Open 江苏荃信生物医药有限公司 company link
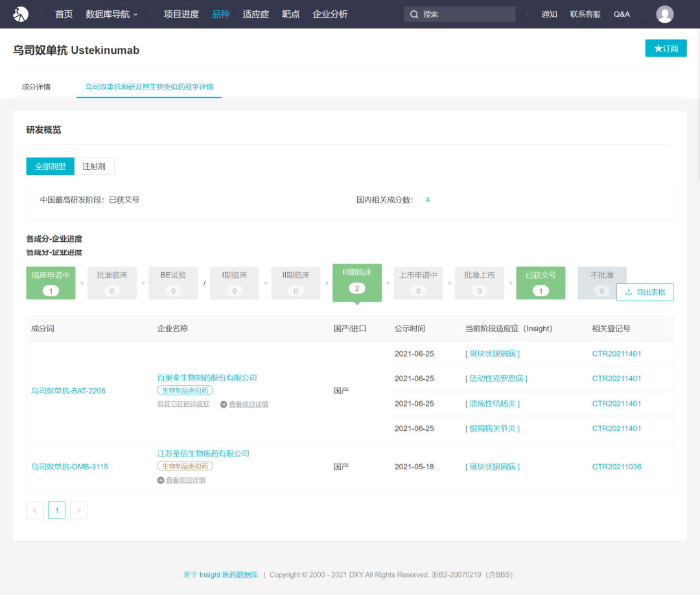Image resolution: width=700 pixels, height=595 pixels. coord(203,454)
